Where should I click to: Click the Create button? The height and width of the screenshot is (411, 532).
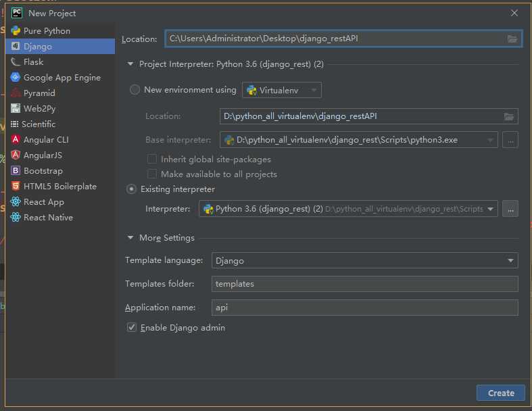coord(501,393)
